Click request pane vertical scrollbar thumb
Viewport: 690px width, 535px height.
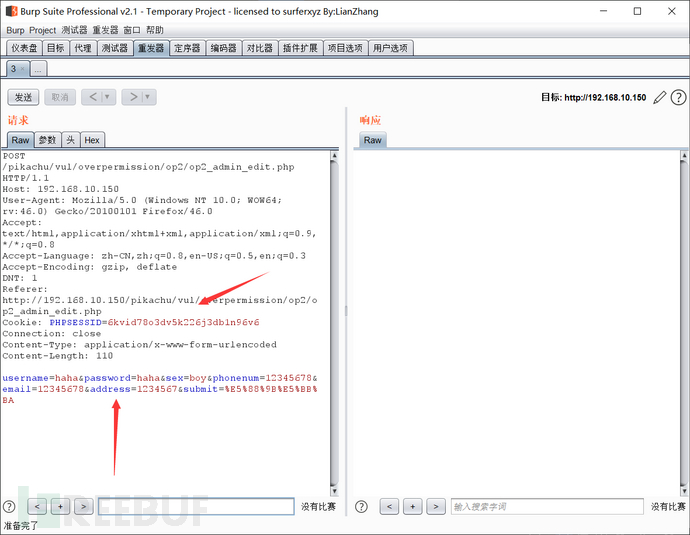click(x=334, y=323)
